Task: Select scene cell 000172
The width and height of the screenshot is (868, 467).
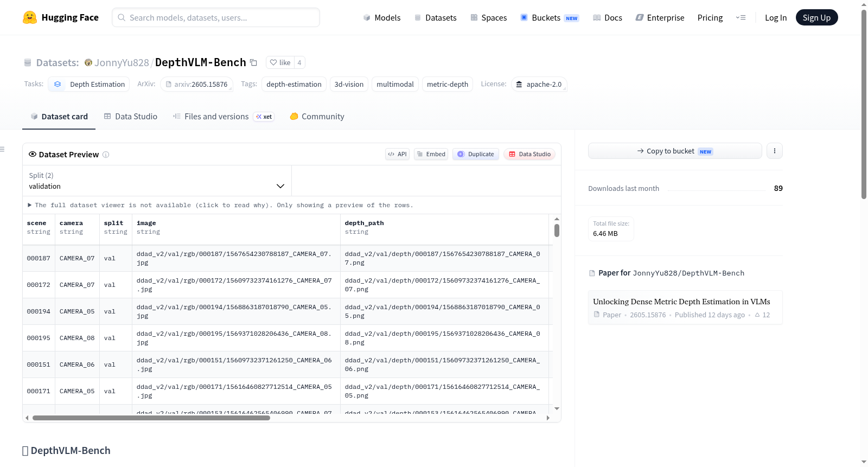Action: [39, 285]
